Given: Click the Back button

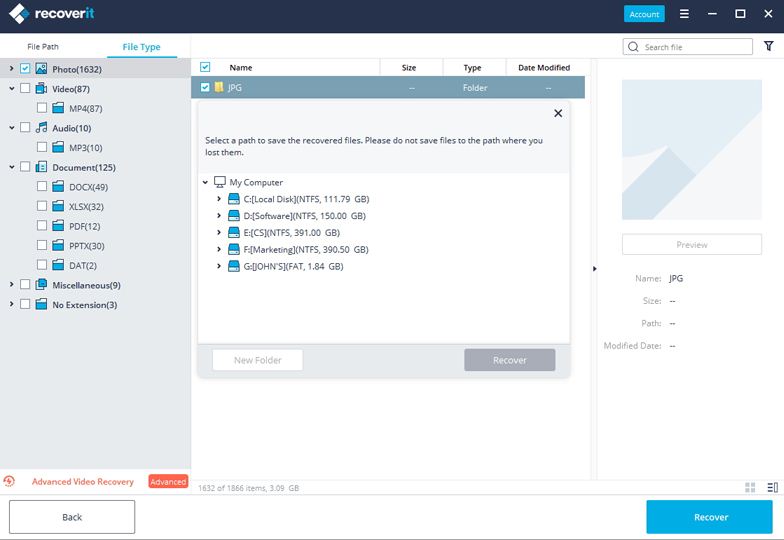Looking at the screenshot, I should pyautogui.click(x=72, y=517).
